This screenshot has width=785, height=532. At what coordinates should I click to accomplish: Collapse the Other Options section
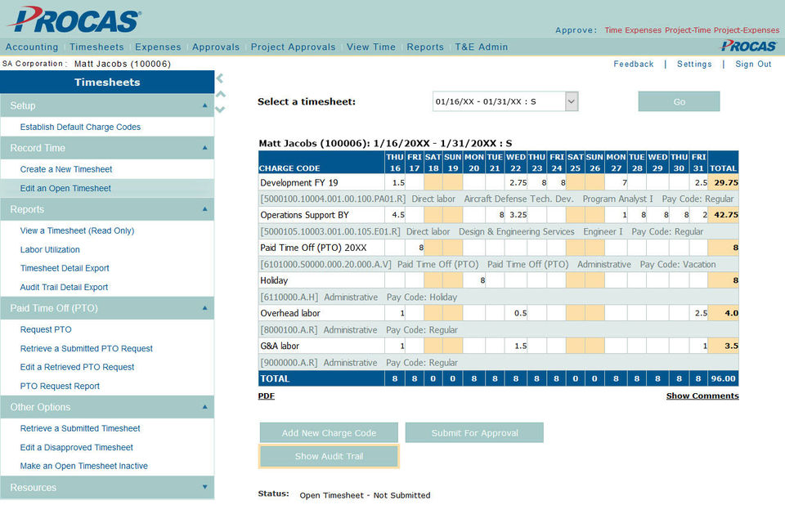204,407
